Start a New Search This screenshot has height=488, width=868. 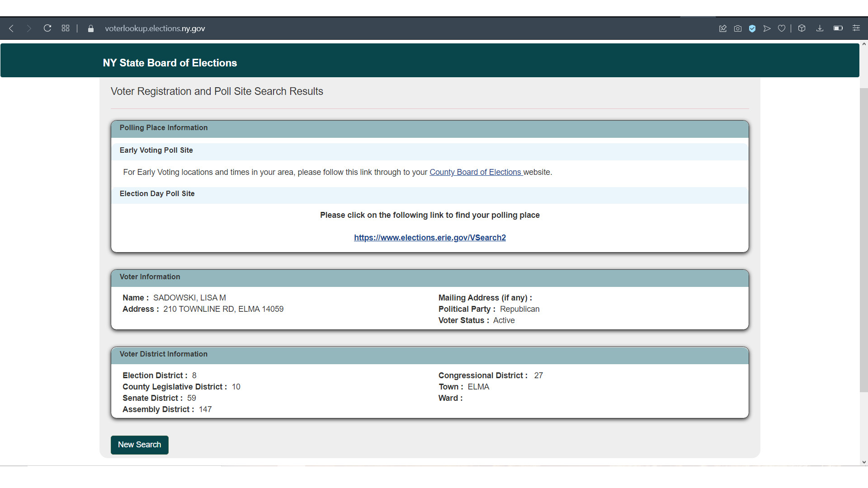pyautogui.click(x=140, y=445)
